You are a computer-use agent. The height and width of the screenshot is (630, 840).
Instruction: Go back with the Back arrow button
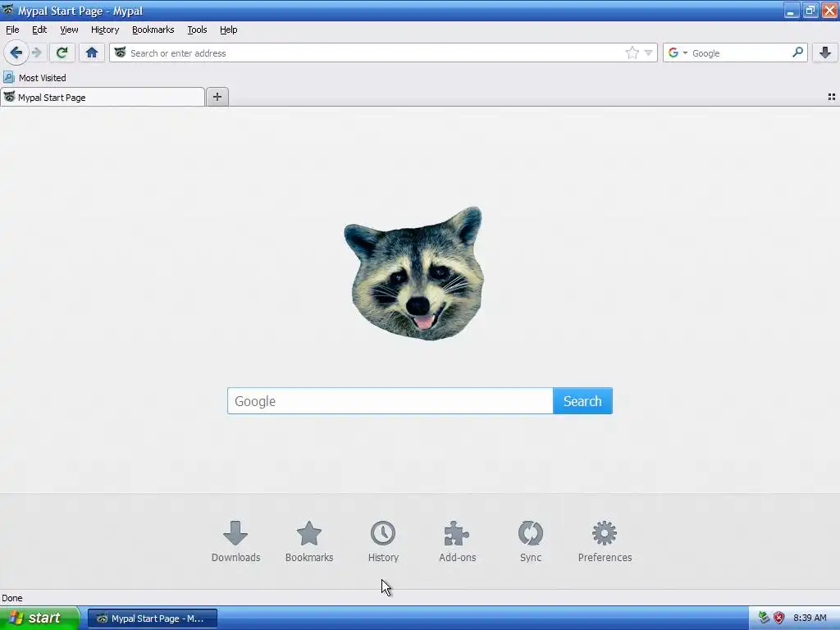[x=16, y=52]
